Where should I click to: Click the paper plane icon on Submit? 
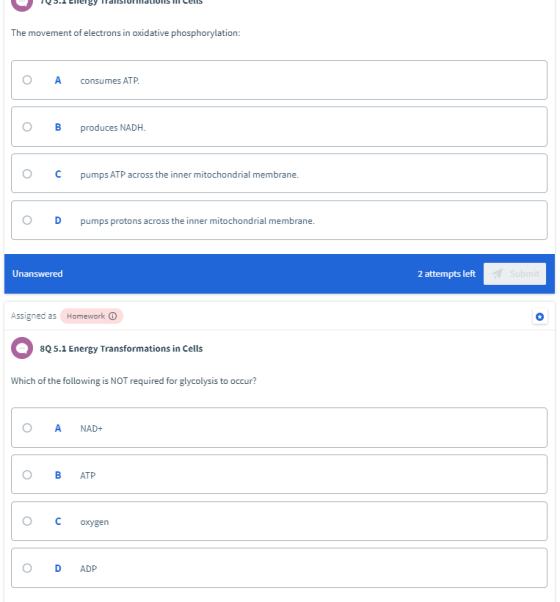pos(497,274)
